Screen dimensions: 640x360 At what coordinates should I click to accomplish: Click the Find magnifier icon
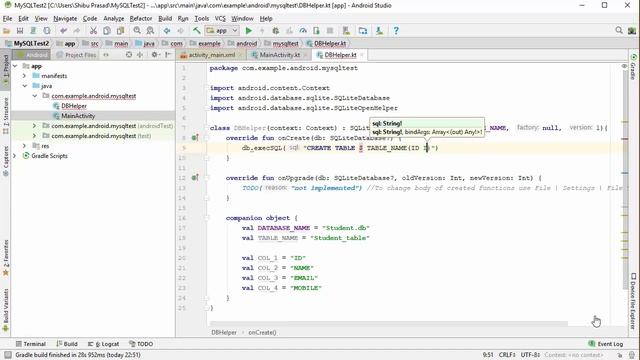(137, 31)
